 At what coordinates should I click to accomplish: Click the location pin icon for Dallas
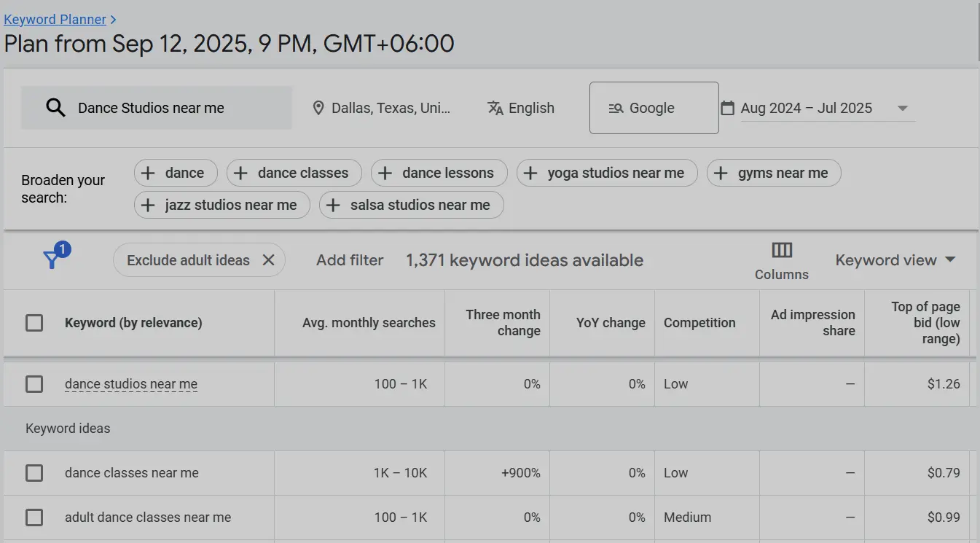[x=318, y=107]
